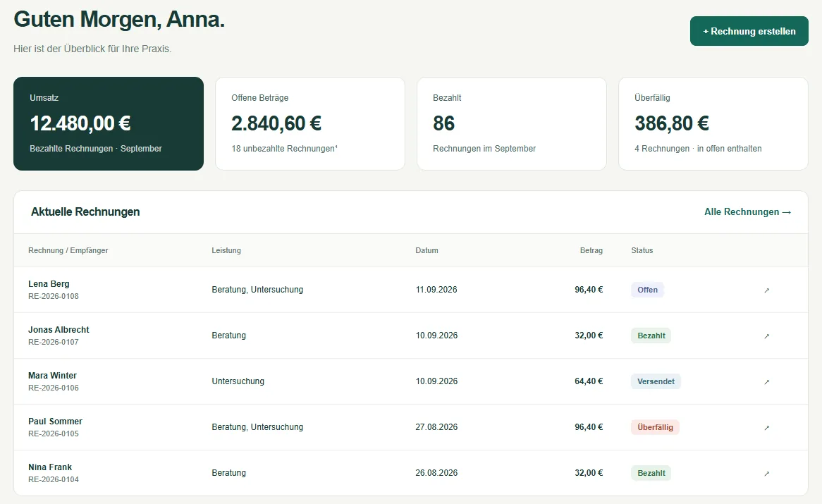Image resolution: width=822 pixels, height=504 pixels.
Task: Select the Überfällig summary card
Action: [x=713, y=123]
